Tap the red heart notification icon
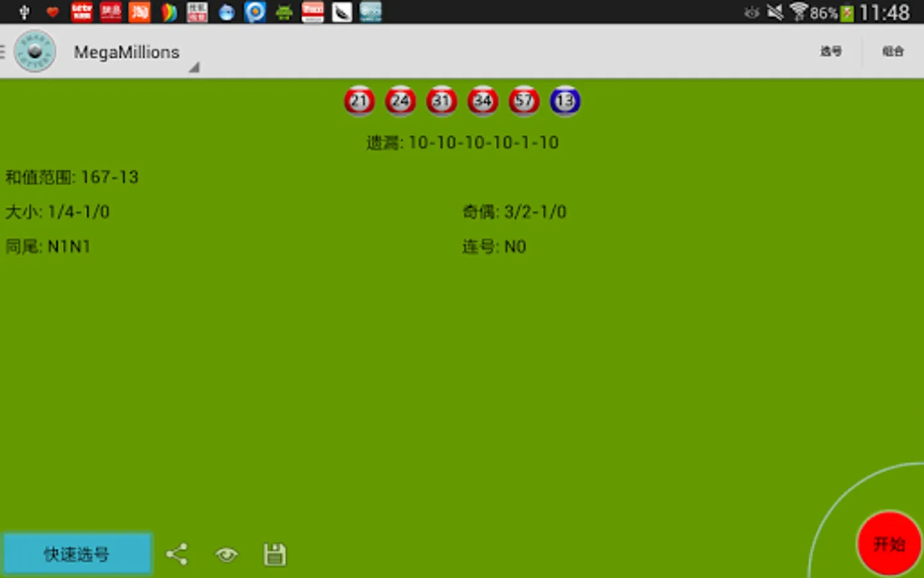This screenshot has width=924, height=578. (53, 12)
